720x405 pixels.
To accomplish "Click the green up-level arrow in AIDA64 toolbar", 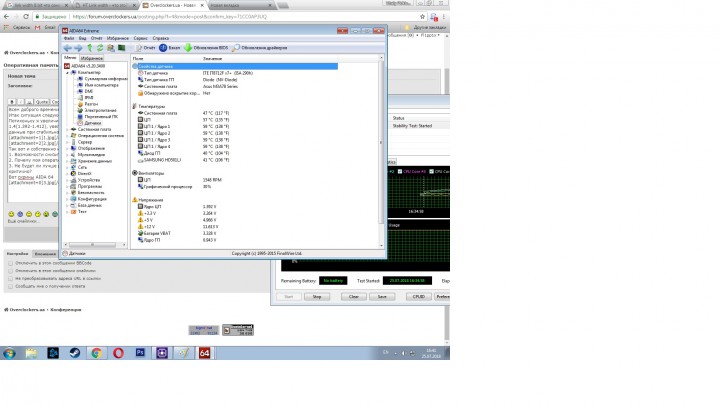I will [x=90, y=48].
